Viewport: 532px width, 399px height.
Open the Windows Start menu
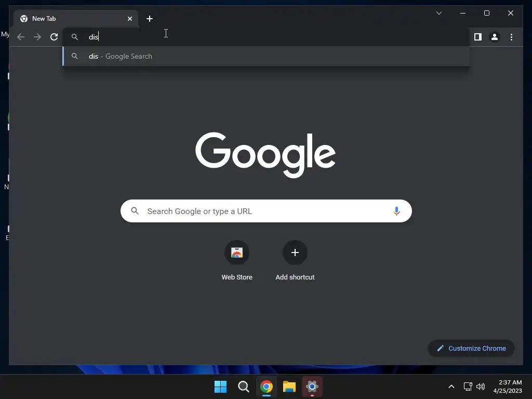click(220, 387)
